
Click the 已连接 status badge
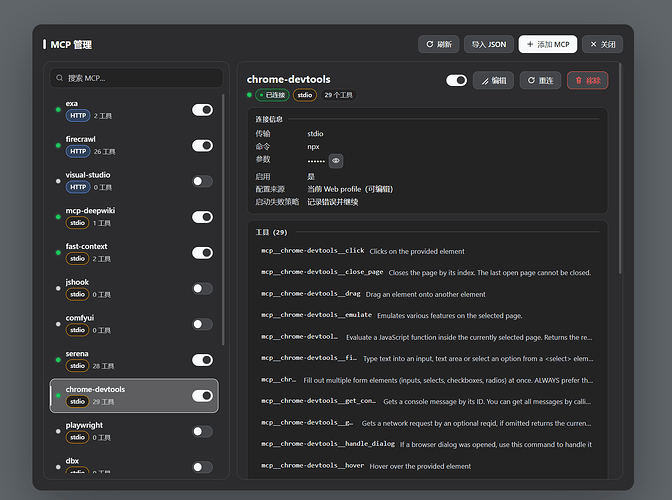pyautogui.click(x=272, y=95)
